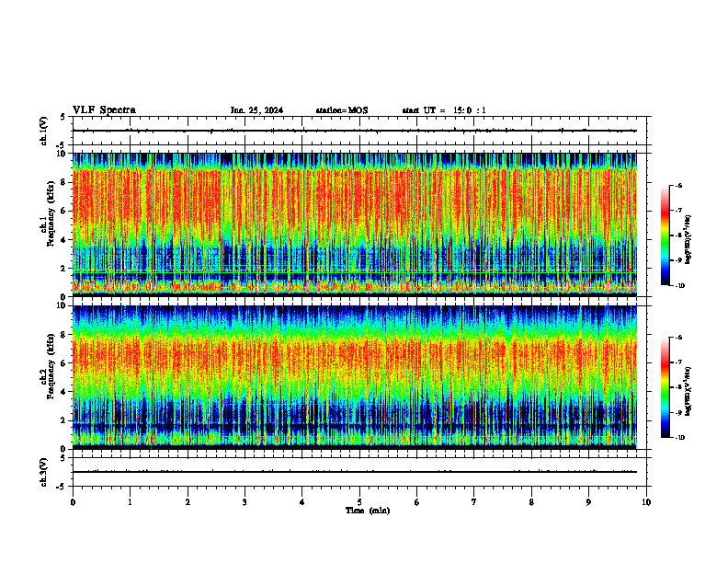Click time axis tick label "8"
The width and height of the screenshot is (728, 563).
click(531, 502)
